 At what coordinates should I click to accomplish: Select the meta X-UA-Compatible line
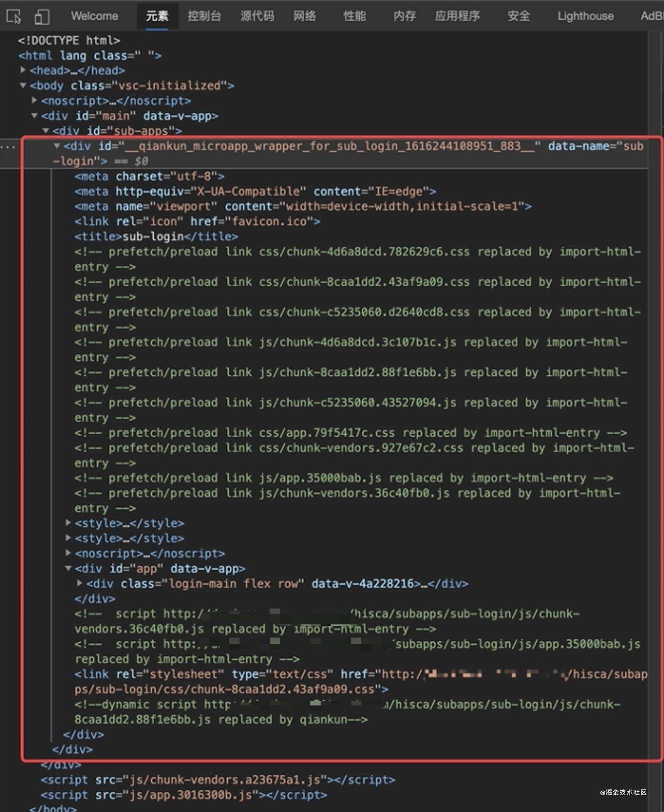[x=255, y=191]
